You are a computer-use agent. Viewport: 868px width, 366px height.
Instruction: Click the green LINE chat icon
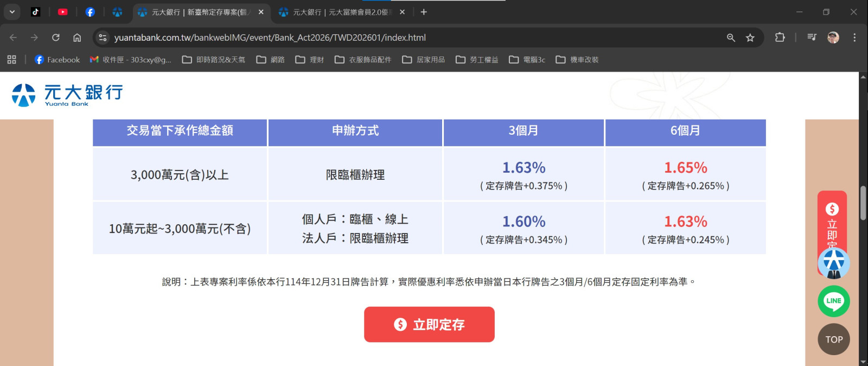[833, 301]
